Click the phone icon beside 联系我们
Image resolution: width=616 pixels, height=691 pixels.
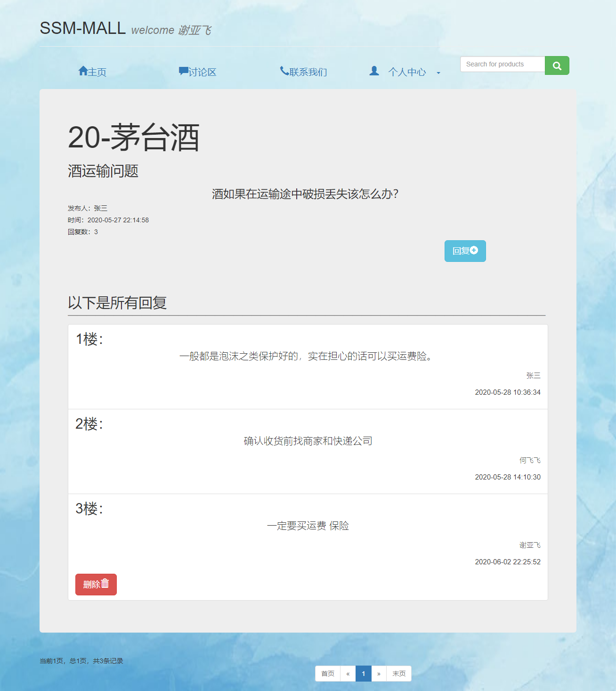coord(284,70)
